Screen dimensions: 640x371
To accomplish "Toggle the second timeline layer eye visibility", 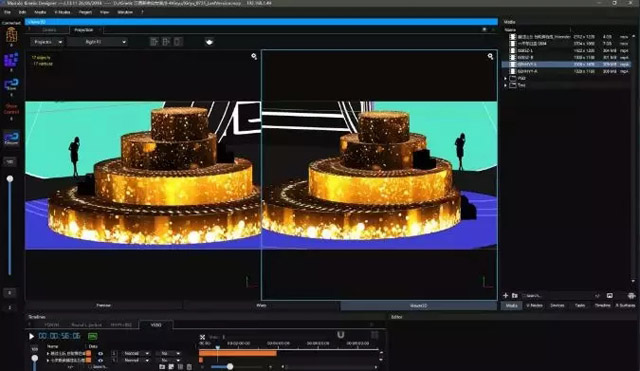I will pos(100,360).
